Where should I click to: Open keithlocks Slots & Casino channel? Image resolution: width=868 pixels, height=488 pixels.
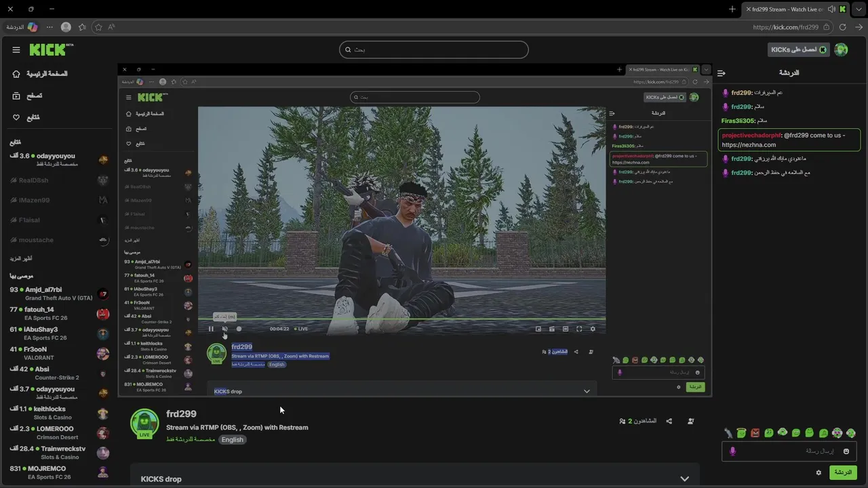[59, 413]
